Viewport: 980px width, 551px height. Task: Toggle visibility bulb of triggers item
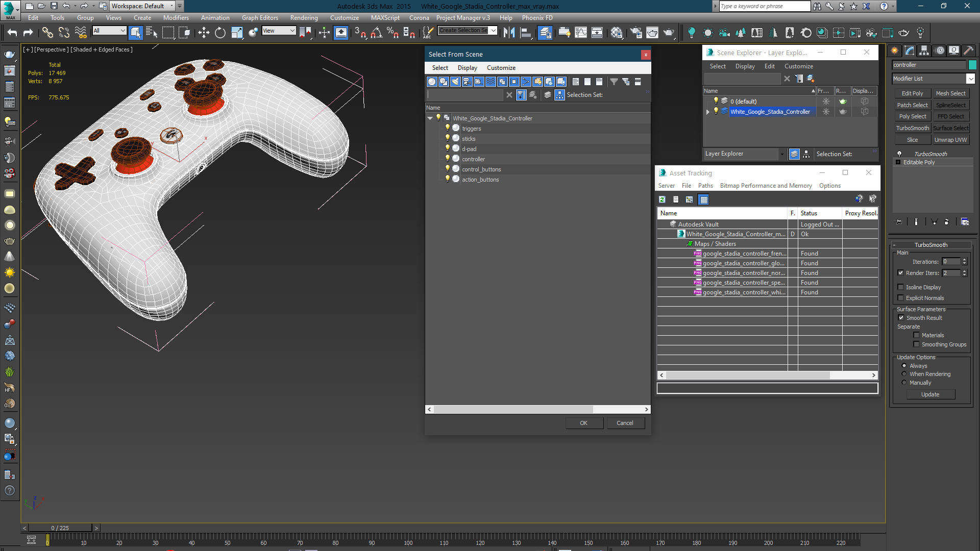pos(448,128)
